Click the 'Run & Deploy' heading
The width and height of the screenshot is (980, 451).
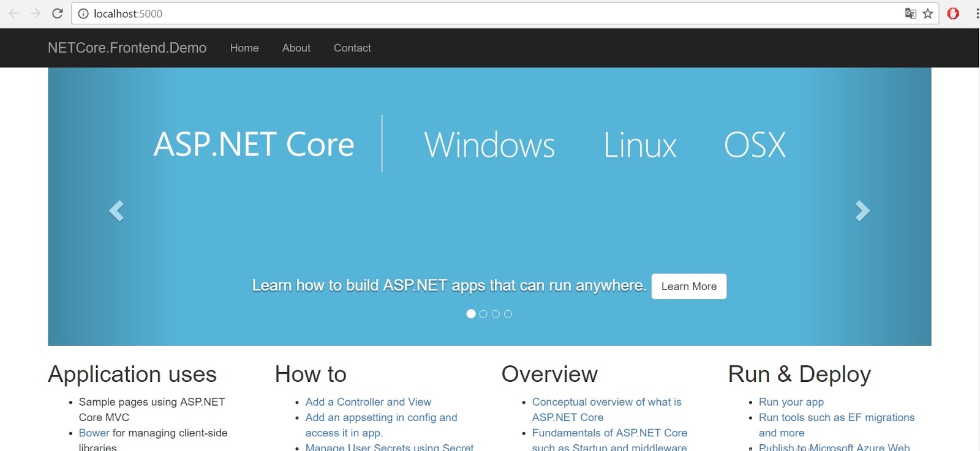click(x=799, y=374)
